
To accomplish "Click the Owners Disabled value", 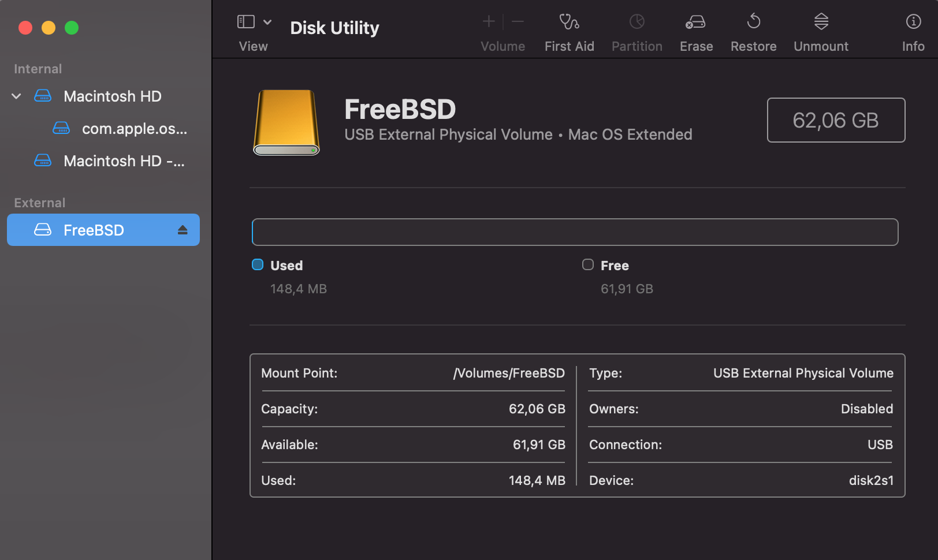I will click(867, 409).
